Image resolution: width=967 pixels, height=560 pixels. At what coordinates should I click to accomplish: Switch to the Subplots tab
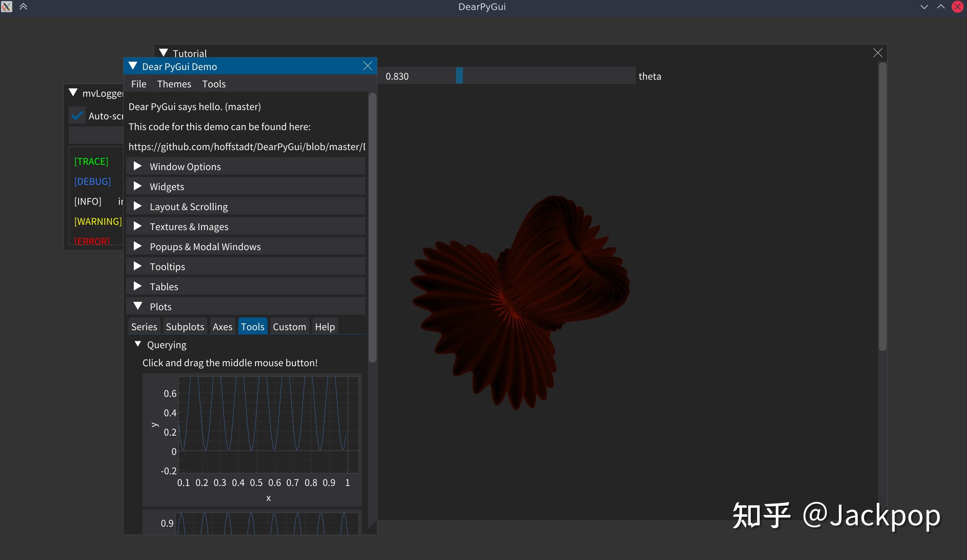185,327
